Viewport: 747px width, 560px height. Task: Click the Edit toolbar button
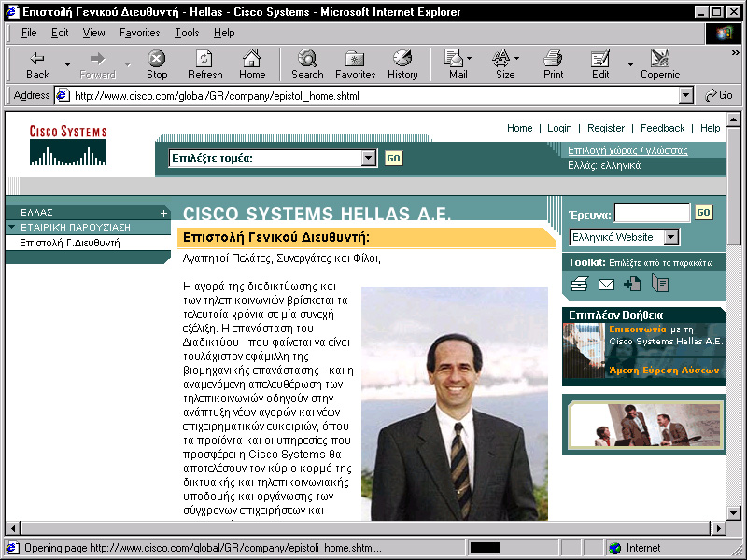(x=600, y=64)
